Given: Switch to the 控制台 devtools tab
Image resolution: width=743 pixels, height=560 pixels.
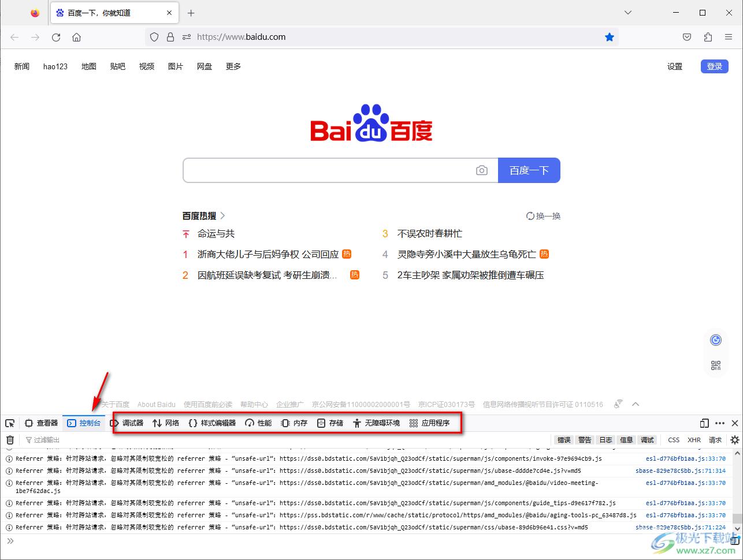Looking at the screenshot, I should pyautogui.click(x=84, y=423).
